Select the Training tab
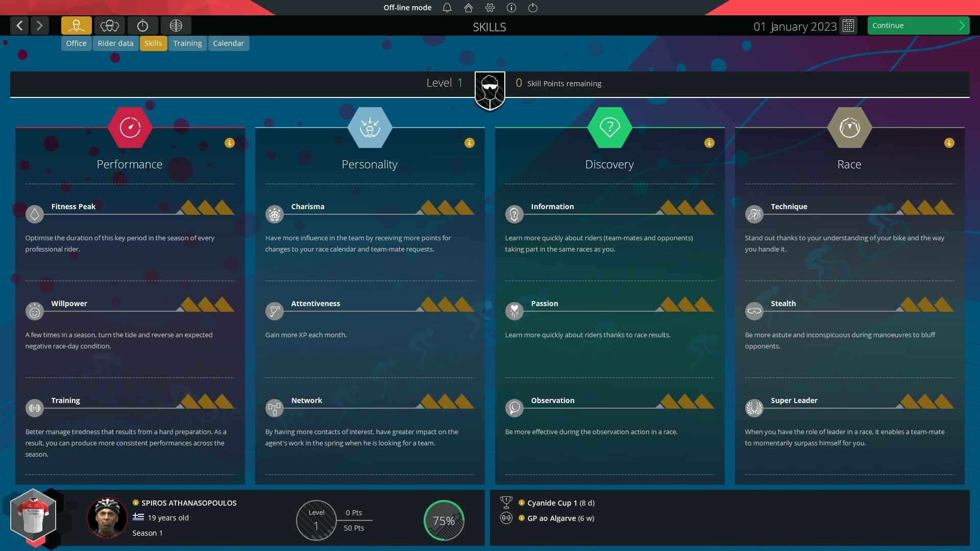The width and height of the screenshot is (980, 551). [x=187, y=43]
